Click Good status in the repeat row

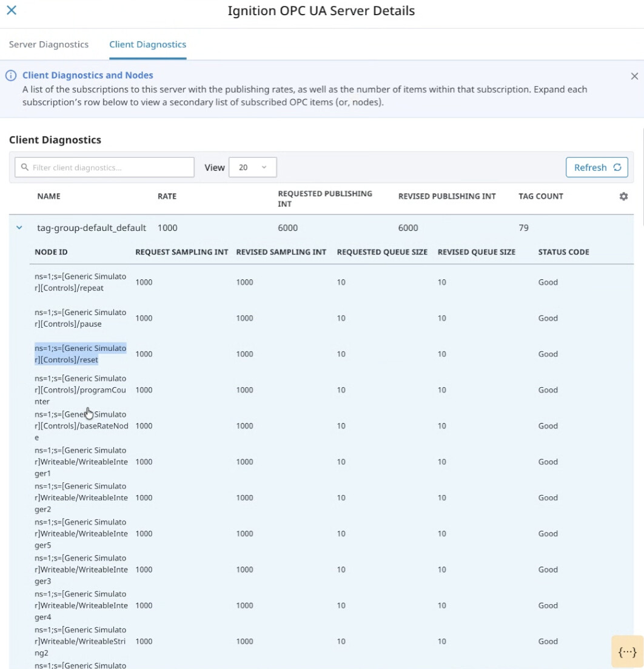pos(548,282)
